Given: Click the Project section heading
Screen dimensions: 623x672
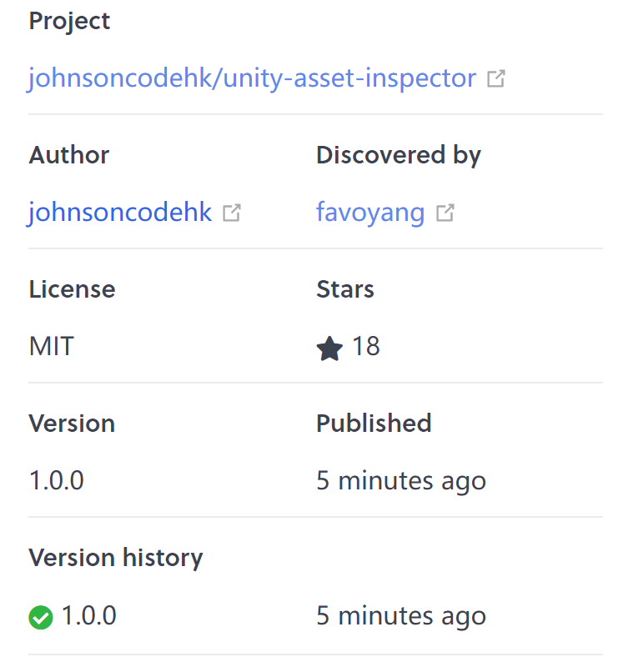Looking at the screenshot, I should (69, 22).
